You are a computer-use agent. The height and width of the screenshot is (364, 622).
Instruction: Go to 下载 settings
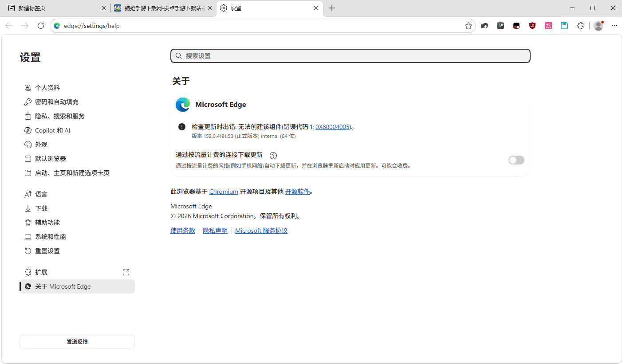point(77,208)
